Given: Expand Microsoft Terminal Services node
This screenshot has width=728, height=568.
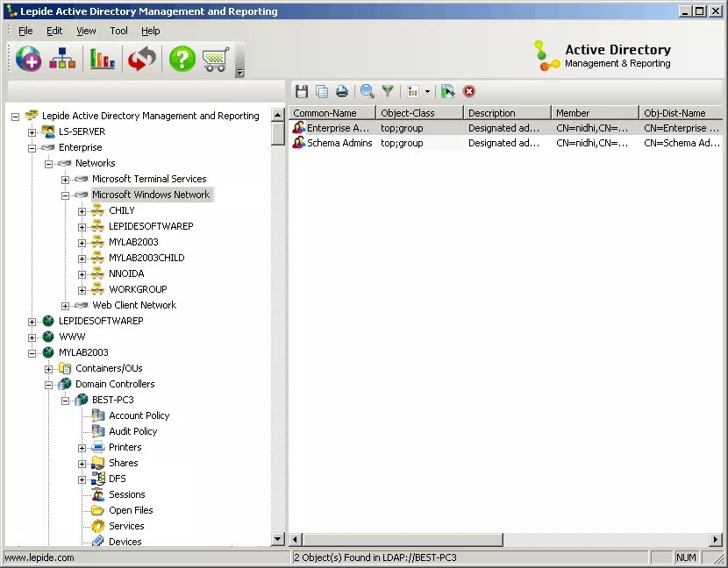Looking at the screenshot, I should pyautogui.click(x=66, y=180).
